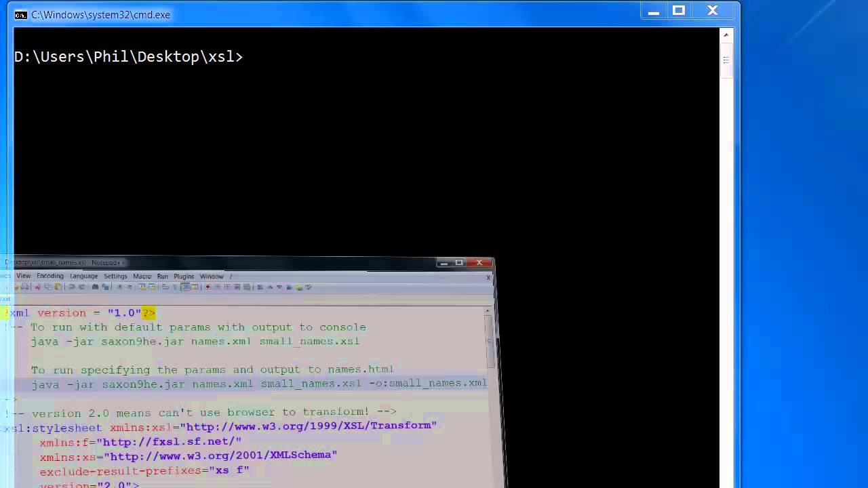Click the Zoom In icon in Notepad++
868x488 pixels.
pyautogui.click(x=119, y=287)
